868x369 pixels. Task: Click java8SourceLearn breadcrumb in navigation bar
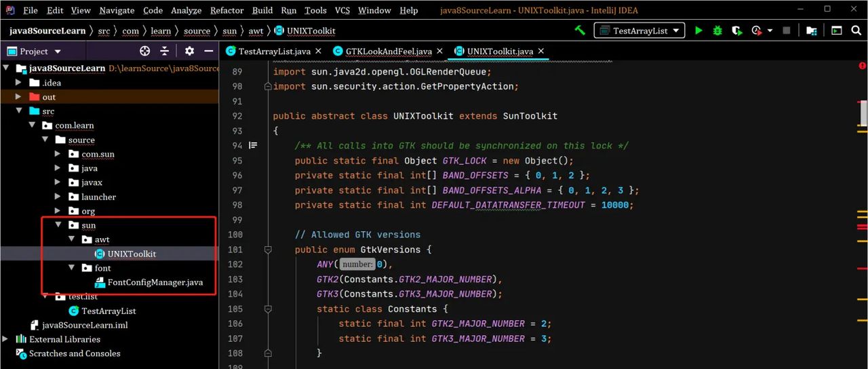click(x=47, y=31)
